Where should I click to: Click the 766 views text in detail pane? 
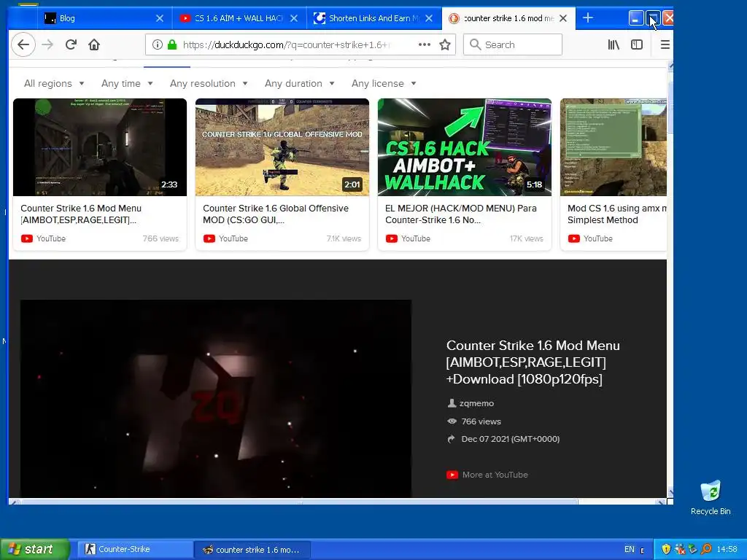[x=481, y=421]
